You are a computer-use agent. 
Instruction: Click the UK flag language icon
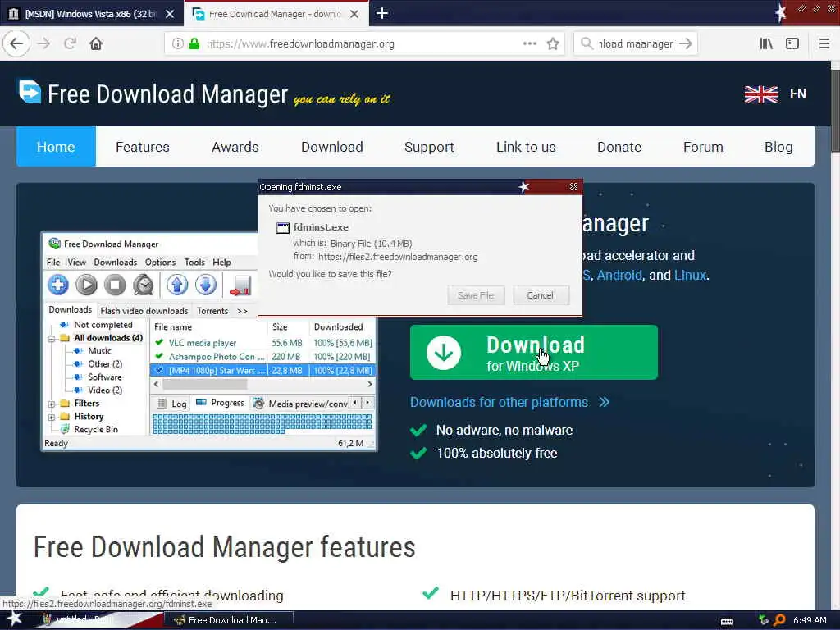coord(760,94)
